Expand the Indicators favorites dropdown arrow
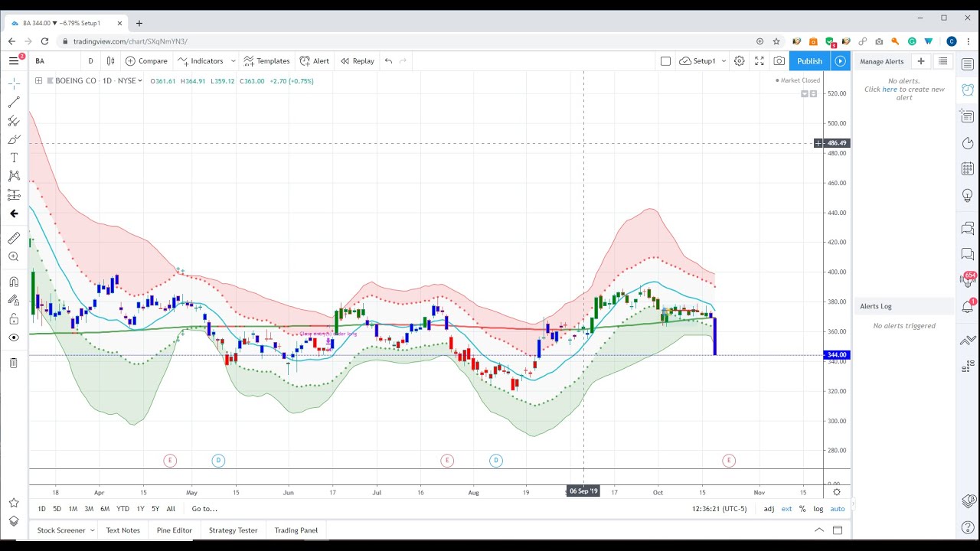 point(233,61)
